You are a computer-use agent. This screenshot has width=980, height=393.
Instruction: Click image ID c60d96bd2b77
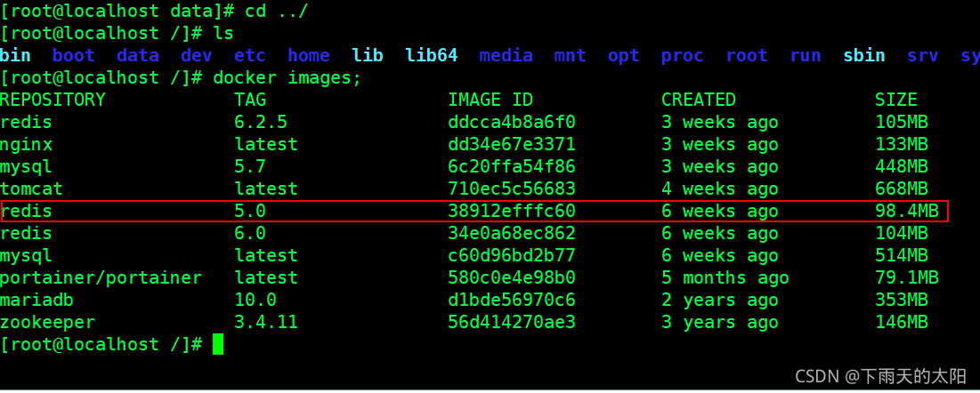coord(511,256)
